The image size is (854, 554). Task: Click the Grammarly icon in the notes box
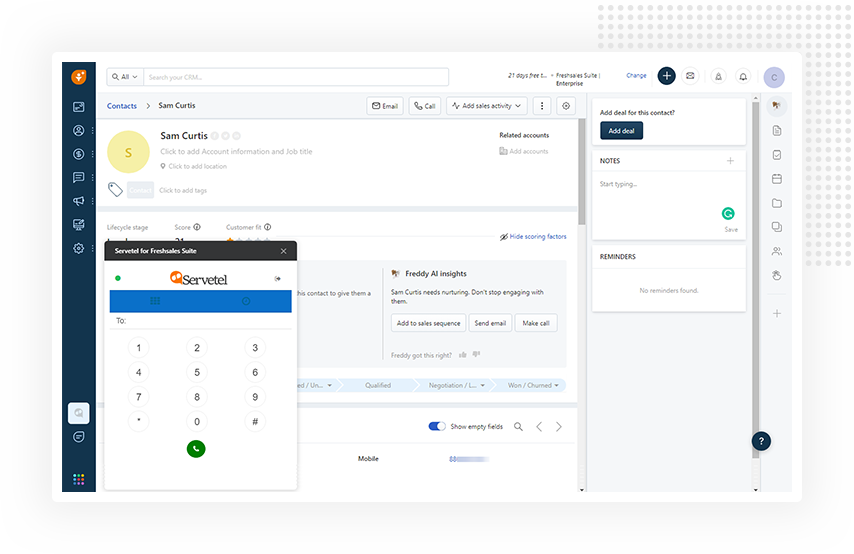point(728,214)
